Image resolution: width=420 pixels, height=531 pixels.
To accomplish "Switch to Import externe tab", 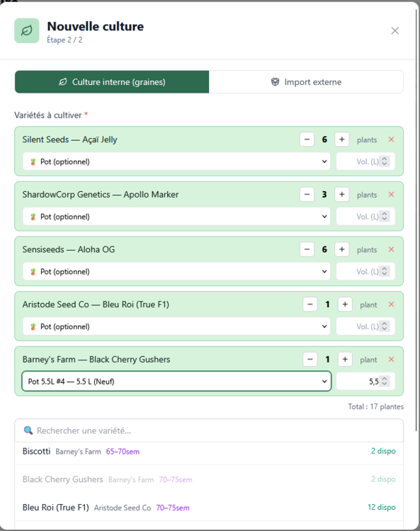I will [306, 82].
